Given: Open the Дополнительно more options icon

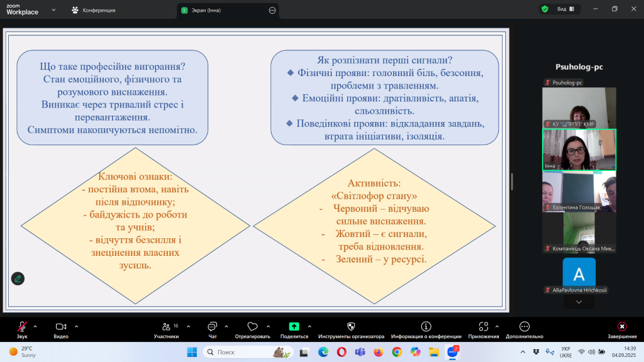Looking at the screenshot, I should point(525,327).
